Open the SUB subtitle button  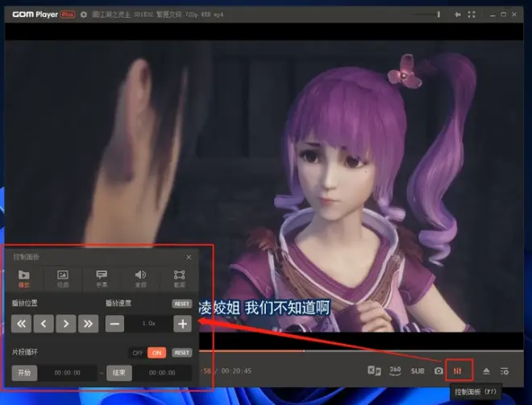click(418, 371)
